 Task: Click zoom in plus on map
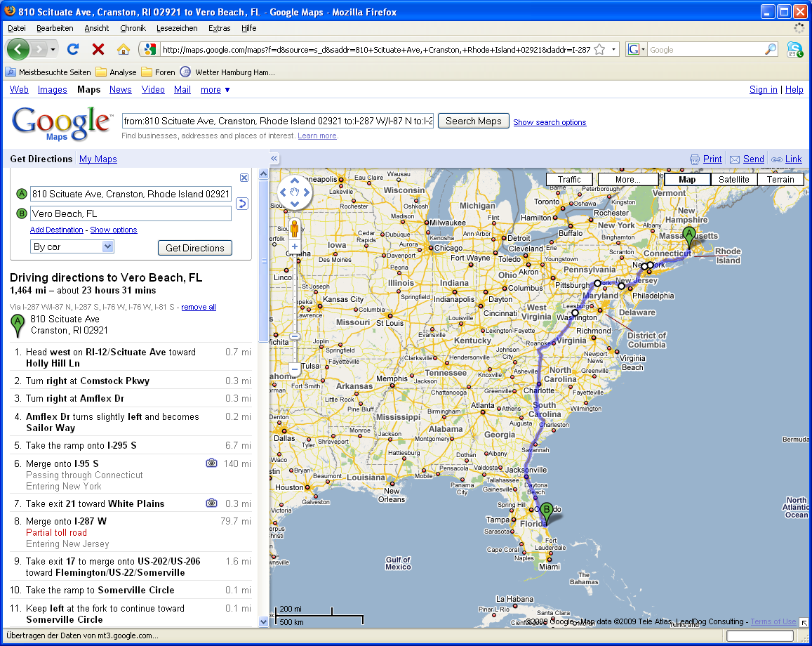295,247
